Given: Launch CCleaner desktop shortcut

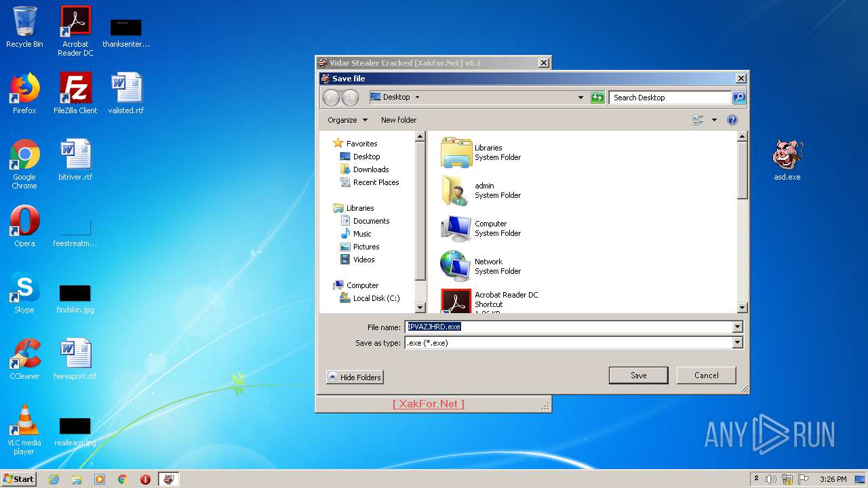Looking at the screenshot, I should [24, 359].
